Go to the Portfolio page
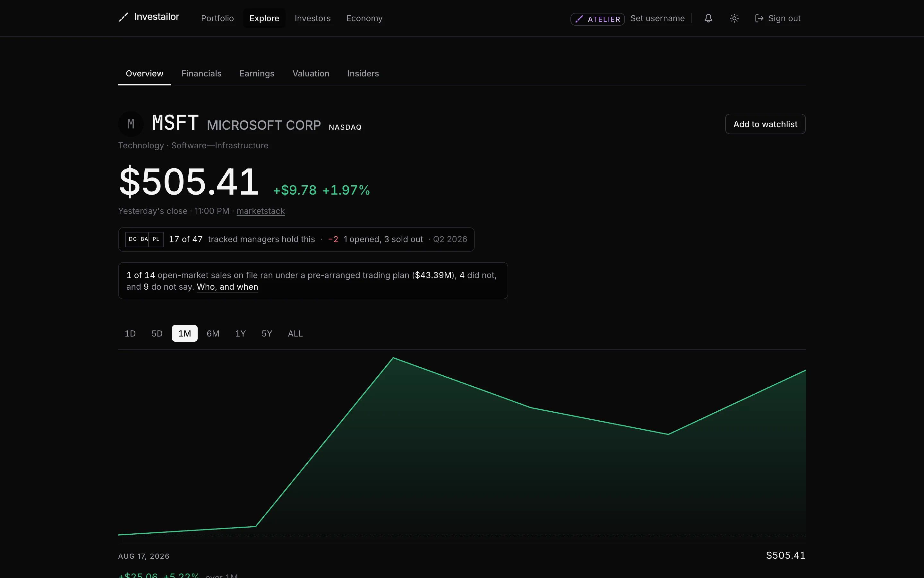Viewport: 924px width, 578px height. [x=217, y=18]
